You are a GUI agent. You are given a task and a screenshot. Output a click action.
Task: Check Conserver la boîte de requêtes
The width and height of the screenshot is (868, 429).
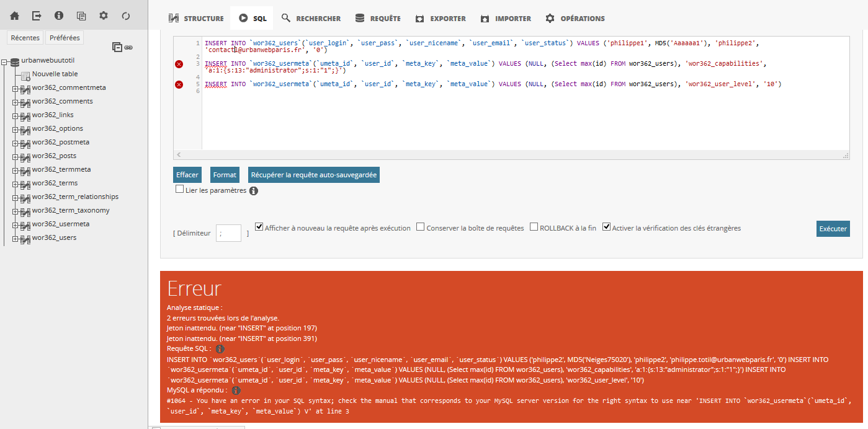coord(421,228)
